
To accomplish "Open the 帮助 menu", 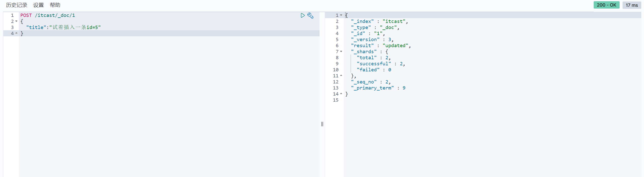I will (55, 5).
